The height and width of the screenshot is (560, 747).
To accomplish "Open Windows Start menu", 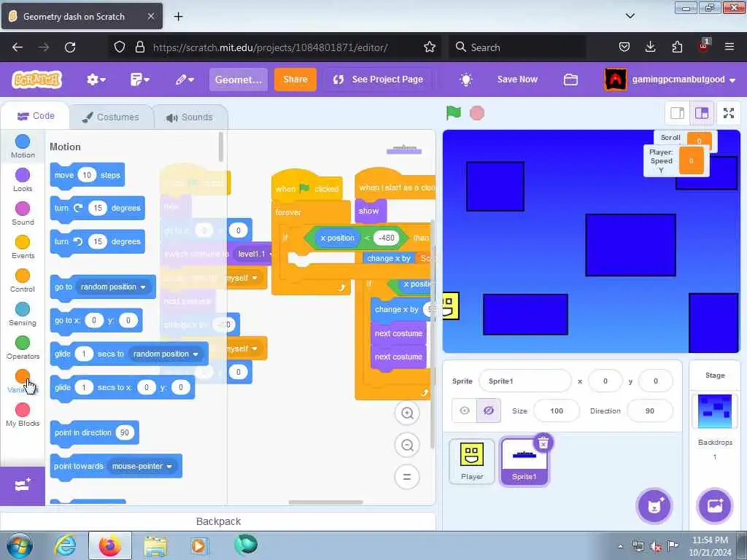I will pos(20,545).
